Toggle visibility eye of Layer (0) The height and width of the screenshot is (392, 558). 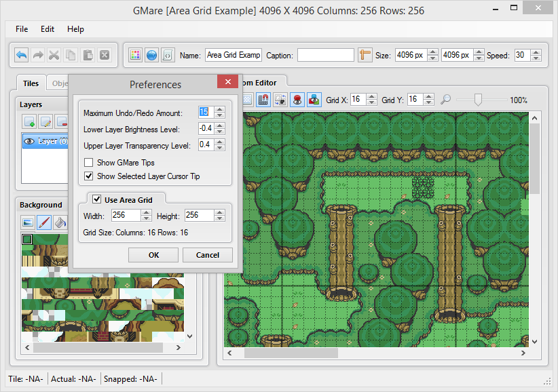29,141
